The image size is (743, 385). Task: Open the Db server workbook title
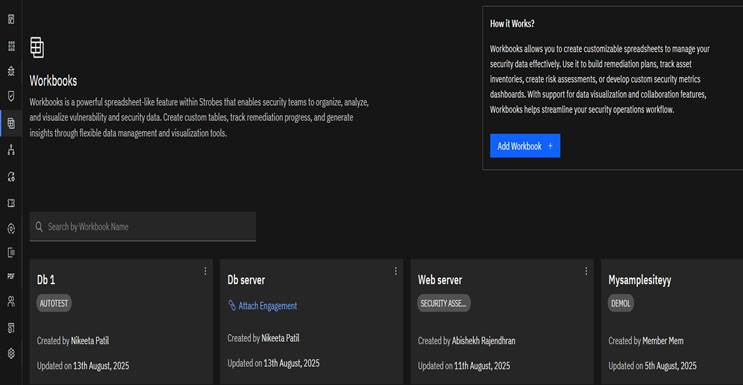coord(246,280)
